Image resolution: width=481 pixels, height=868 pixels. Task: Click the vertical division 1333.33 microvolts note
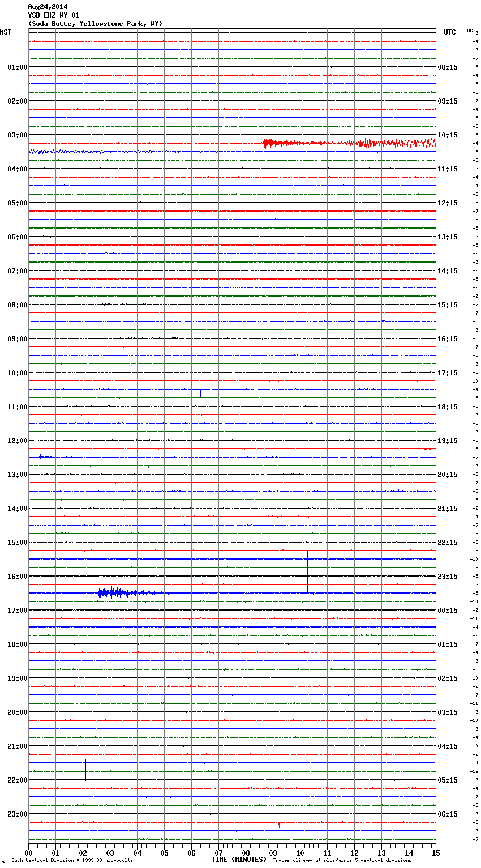(x=72, y=861)
